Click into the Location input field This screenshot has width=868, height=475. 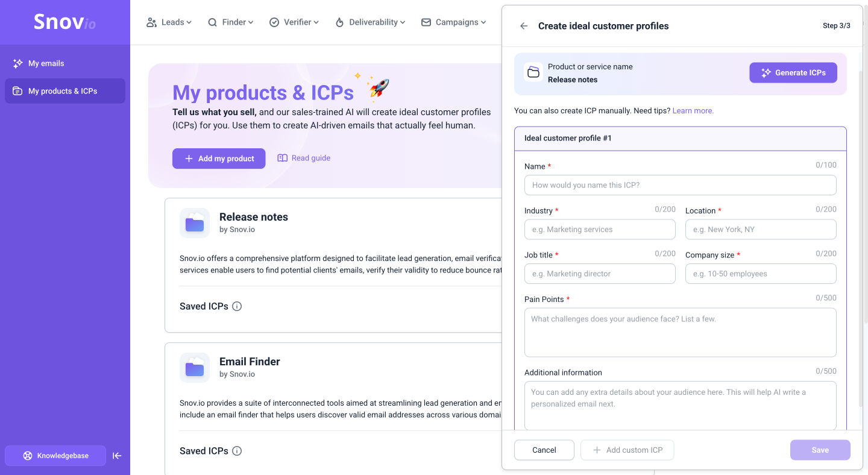coord(761,230)
